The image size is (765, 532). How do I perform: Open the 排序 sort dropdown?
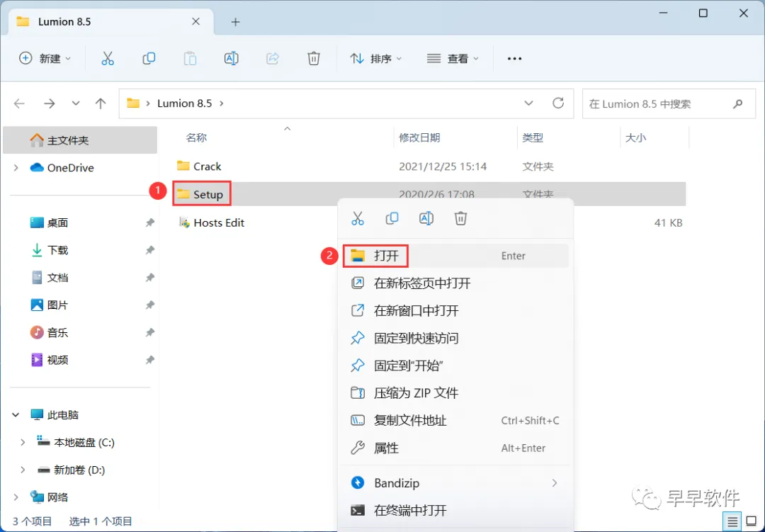click(x=375, y=59)
